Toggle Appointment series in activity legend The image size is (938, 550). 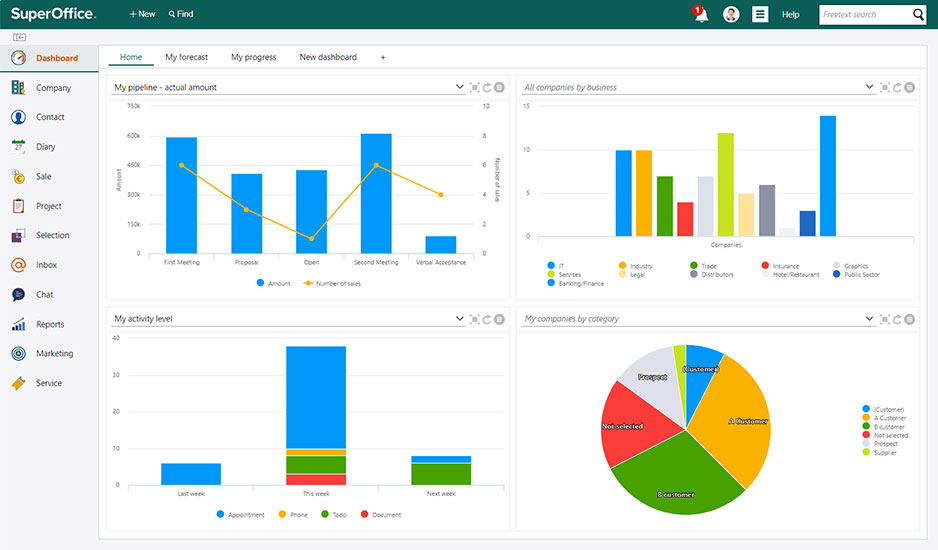240,514
